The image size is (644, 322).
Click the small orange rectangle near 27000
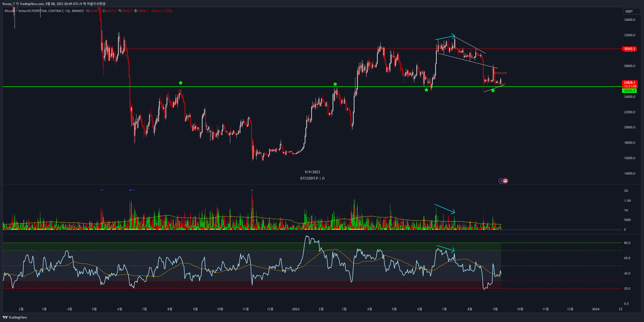click(500, 73)
